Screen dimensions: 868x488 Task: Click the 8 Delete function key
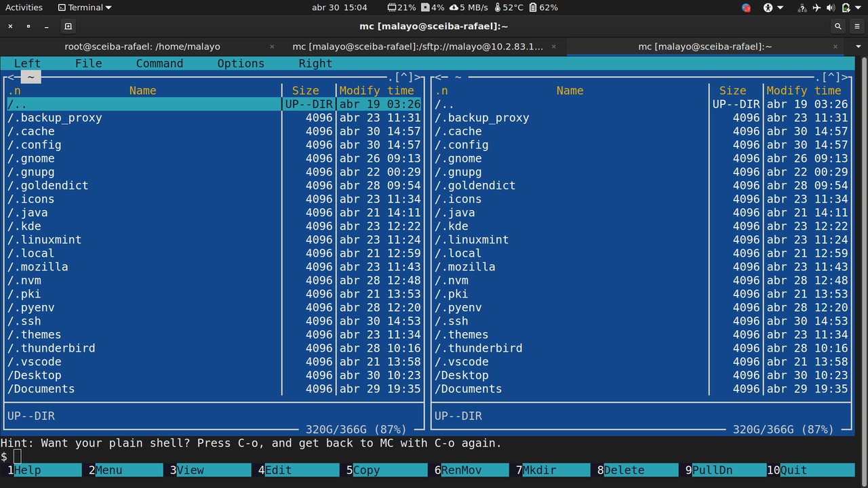(637, 470)
